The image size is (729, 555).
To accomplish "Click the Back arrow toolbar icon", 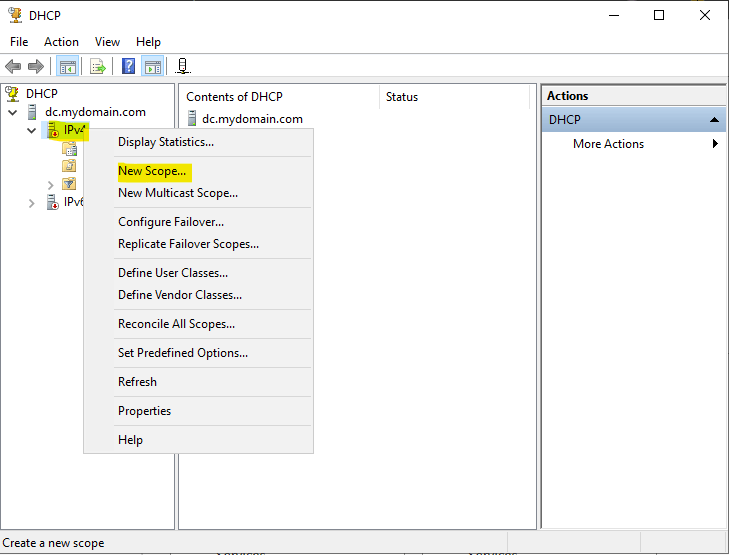I will (13, 67).
